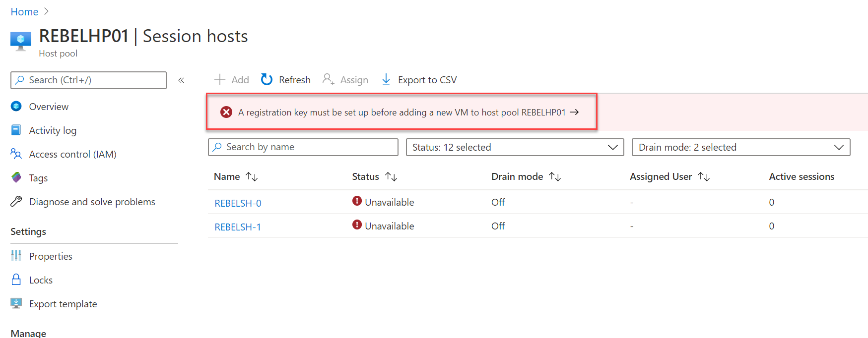
Task: Click the arrow at end of error banner
Action: (574, 112)
